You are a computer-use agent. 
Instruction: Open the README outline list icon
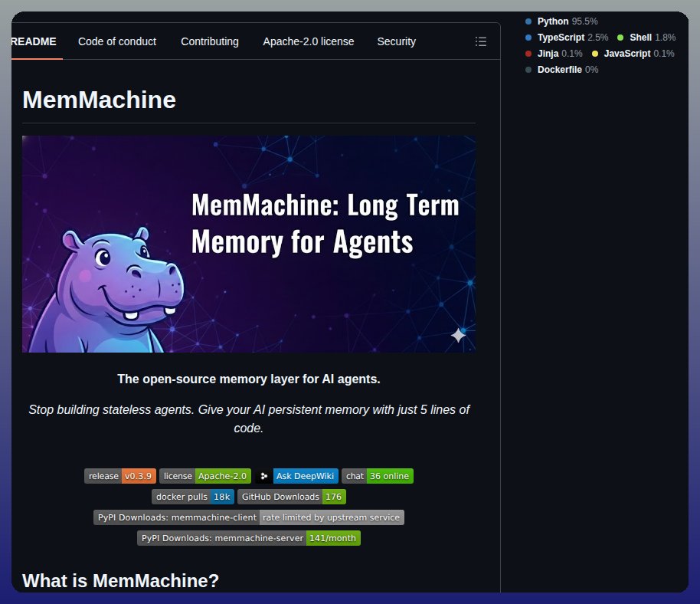(480, 41)
